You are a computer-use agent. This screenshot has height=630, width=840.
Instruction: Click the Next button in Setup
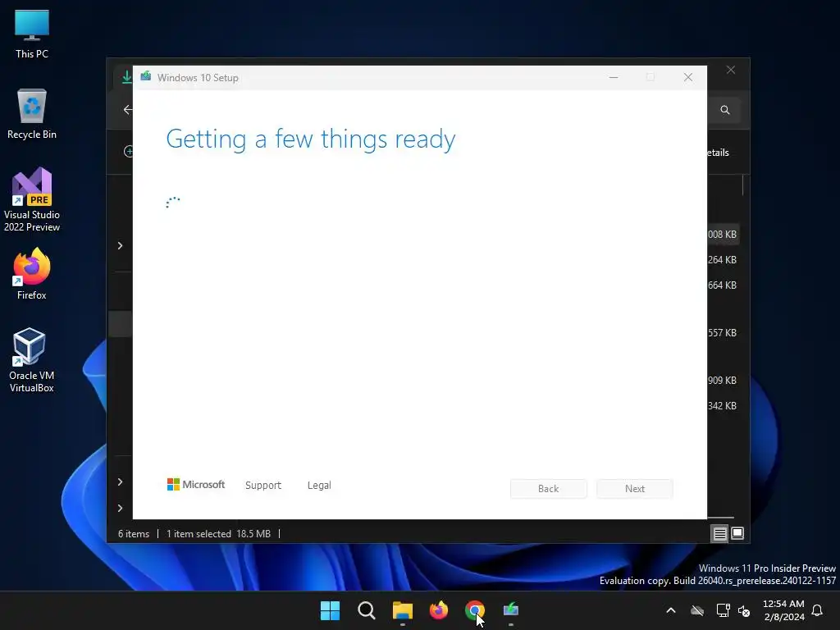click(635, 489)
